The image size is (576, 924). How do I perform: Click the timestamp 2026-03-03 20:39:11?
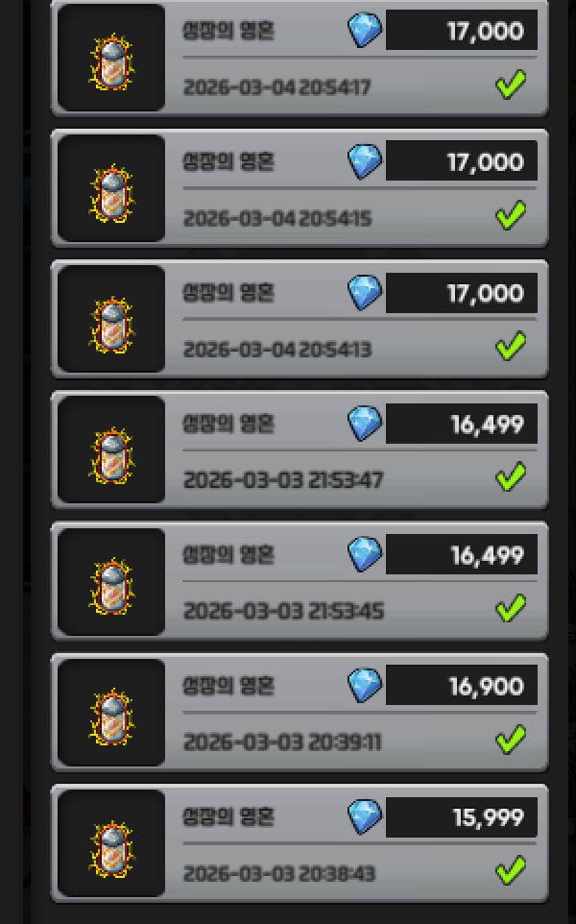[282, 742]
